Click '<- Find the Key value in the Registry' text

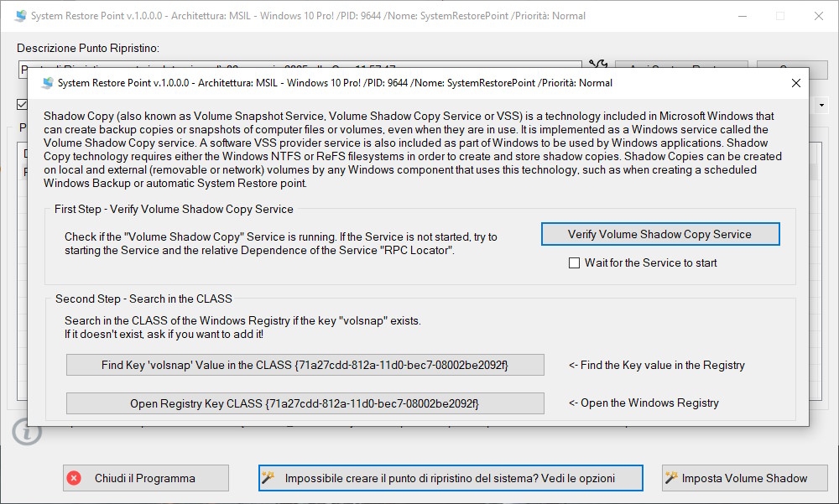[657, 365]
